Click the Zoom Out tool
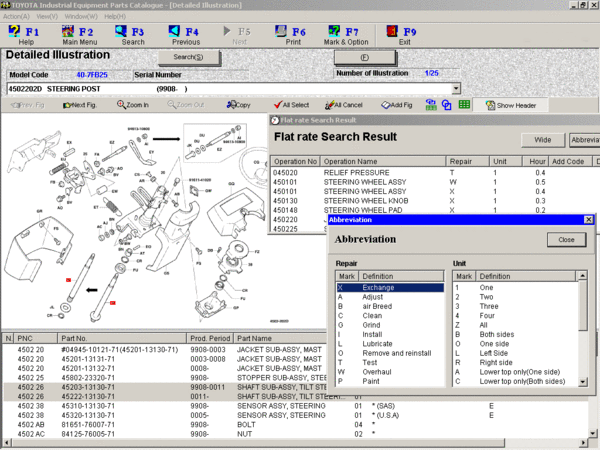Screen dimensions: 600x450 pos(186,104)
